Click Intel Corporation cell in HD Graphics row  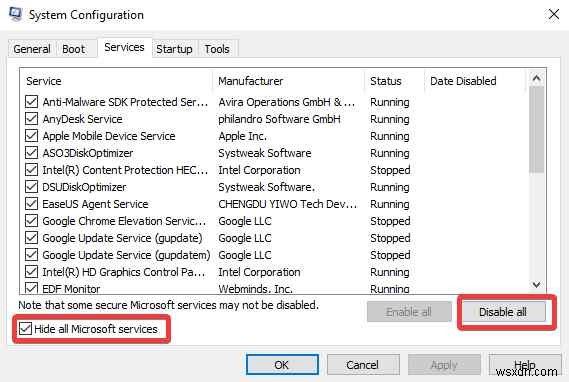[x=259, y=272]
